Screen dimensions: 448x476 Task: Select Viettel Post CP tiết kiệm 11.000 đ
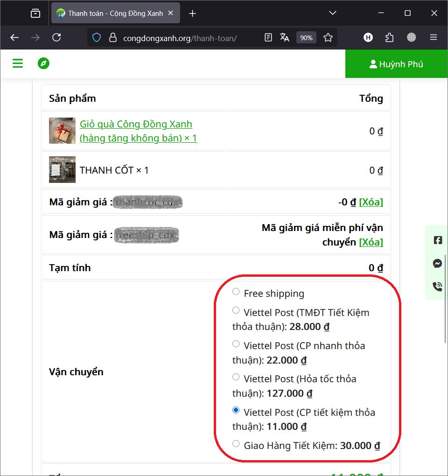236,410
